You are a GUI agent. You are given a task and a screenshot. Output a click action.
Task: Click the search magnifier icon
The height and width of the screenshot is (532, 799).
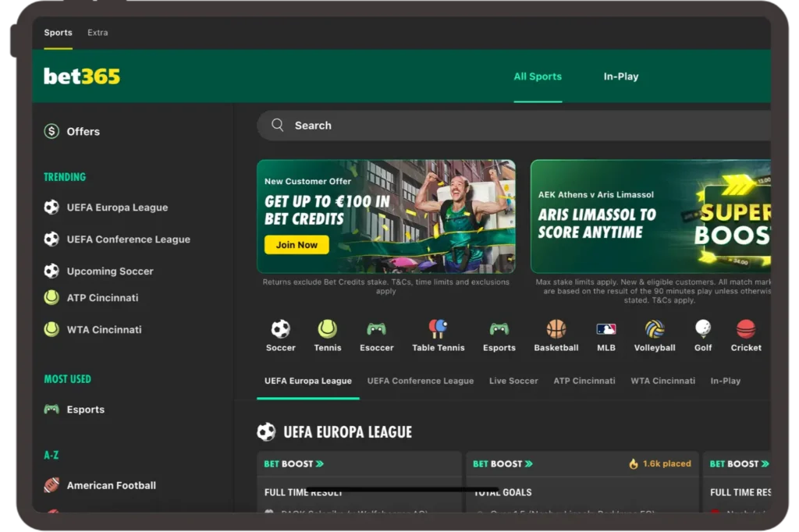point(277,126)
